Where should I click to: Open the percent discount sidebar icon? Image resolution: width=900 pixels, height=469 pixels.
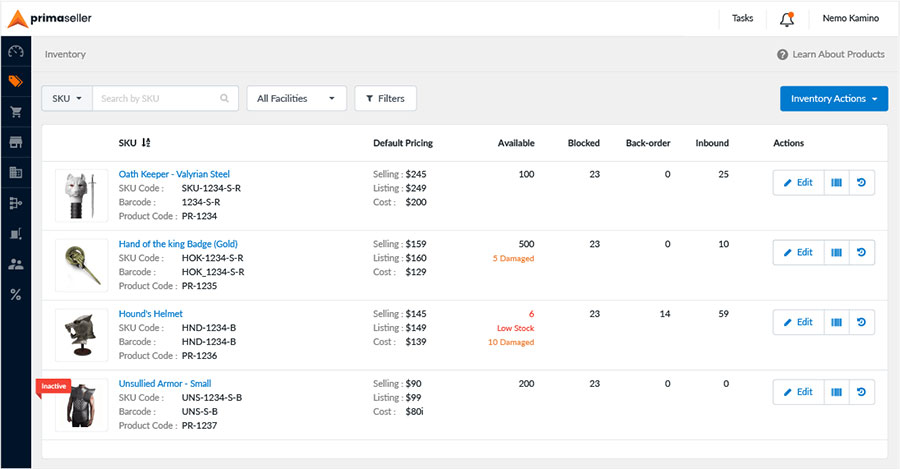15,294
